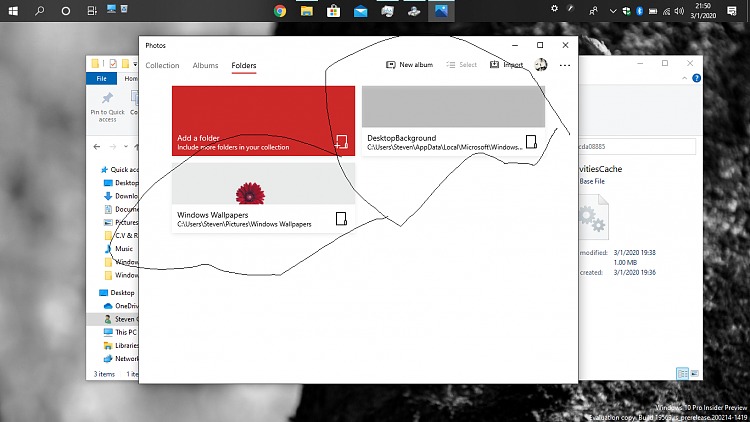Image resolution: width=750 pixels, height=422 pixels.
Task: Open the Windows Start menu
Action: [x=13, y=11]
